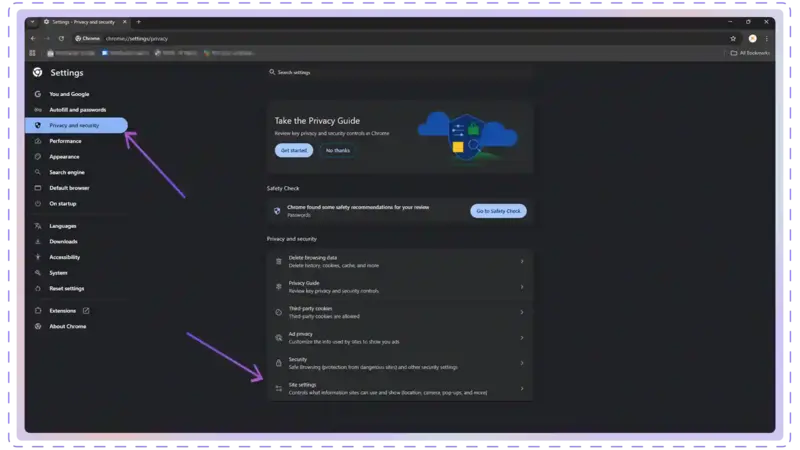Open tab search dropdown arrow
The image size is (800, 450).
[x=33, y=22]
